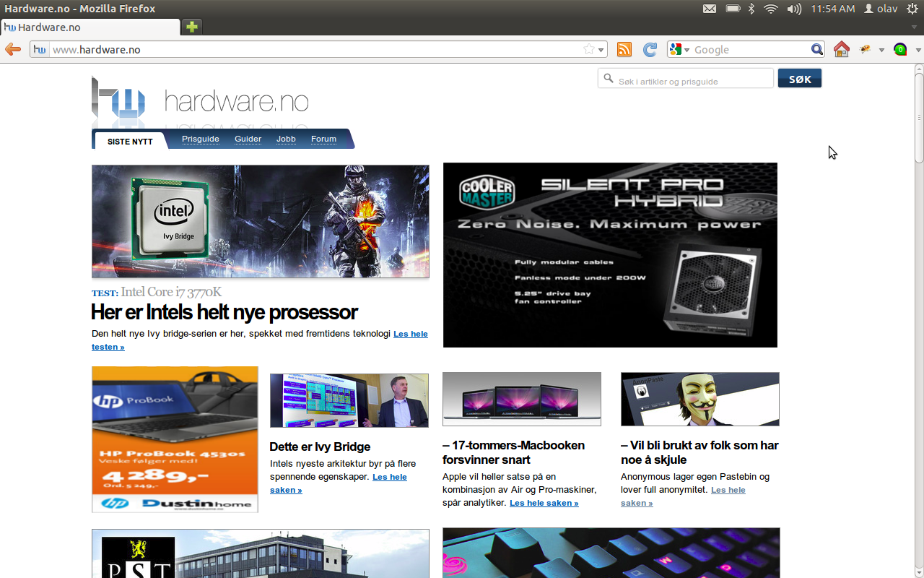Click the browser back arrow button
Screen dimensions: 924x578
point(12,49)
